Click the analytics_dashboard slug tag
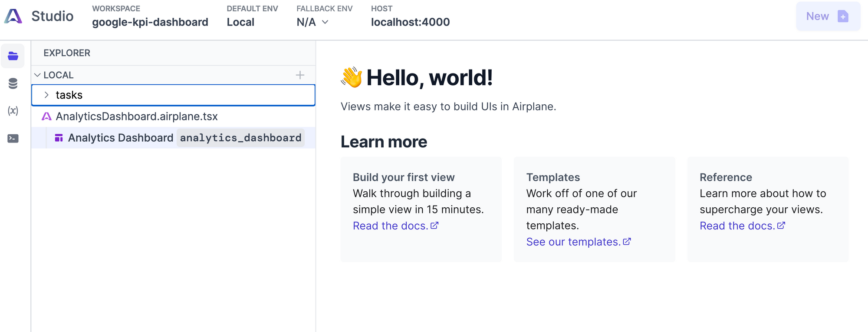Image resolution: width=868 pixels, height=332 pixels. [241, 138]
